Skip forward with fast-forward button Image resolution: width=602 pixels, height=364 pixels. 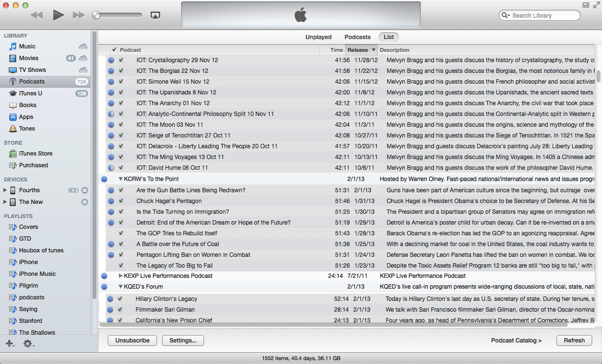click(x=79, y=15)
